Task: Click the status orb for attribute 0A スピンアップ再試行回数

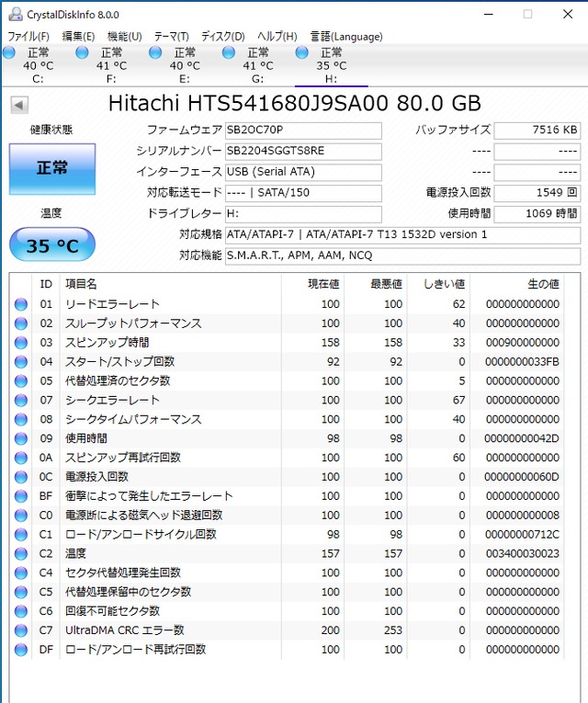Action: (x=20, y=458)
